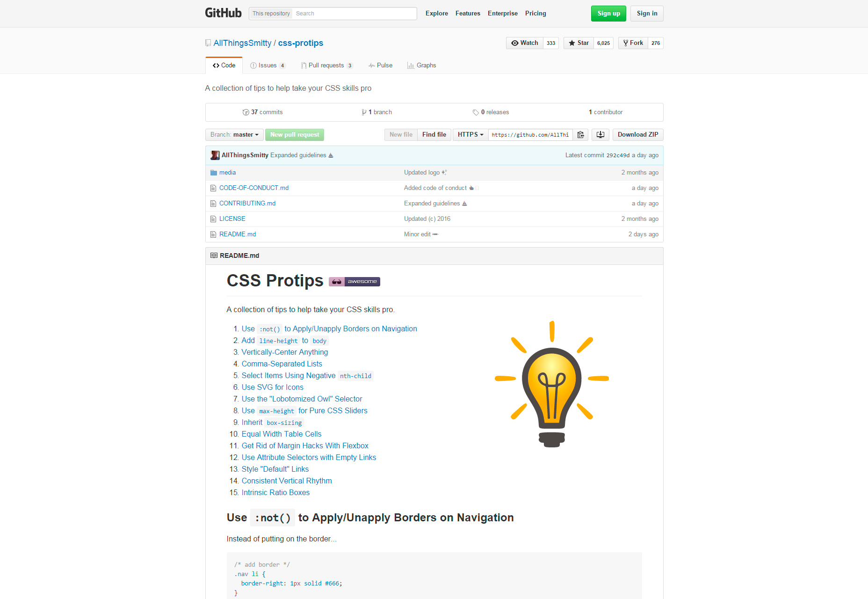Click README.md header book icon
The height and width of the screenshot is (599, 868).
coord(214,256)
